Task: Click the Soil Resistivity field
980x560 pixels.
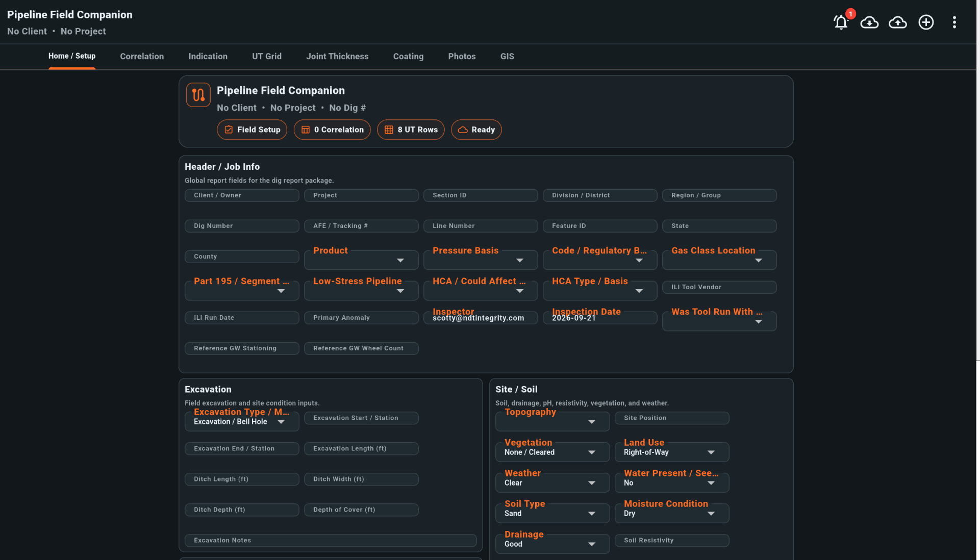Action: [x=672, y=540]
